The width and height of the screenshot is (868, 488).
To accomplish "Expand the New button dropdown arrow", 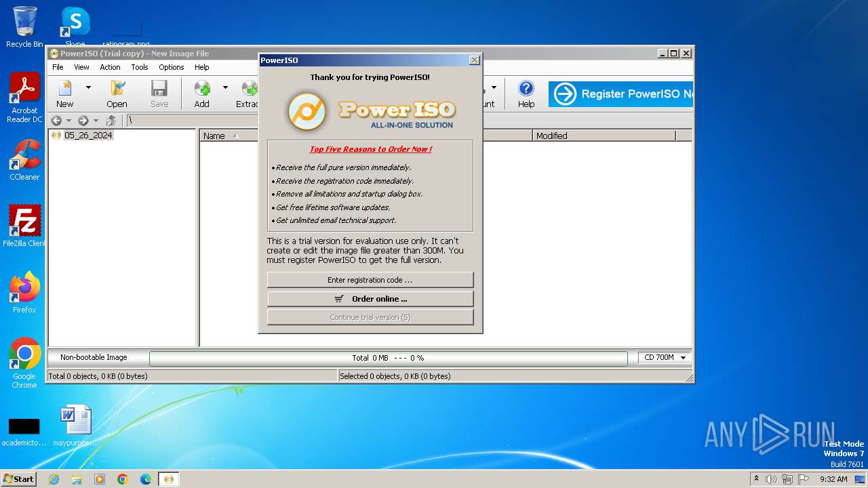I will click(88, 87).
